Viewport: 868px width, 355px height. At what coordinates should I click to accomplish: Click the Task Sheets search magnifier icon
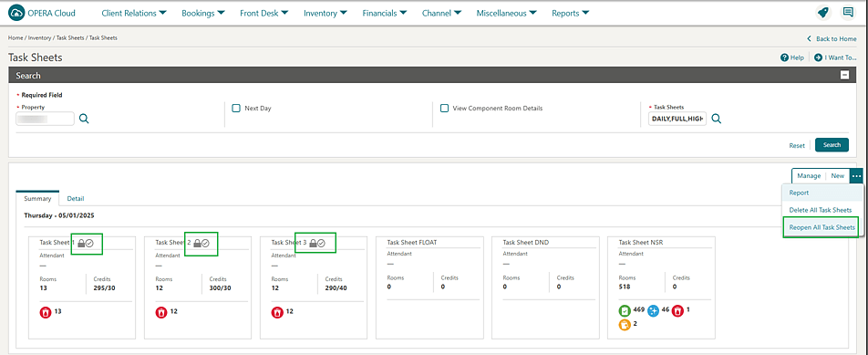pos(717,119)
